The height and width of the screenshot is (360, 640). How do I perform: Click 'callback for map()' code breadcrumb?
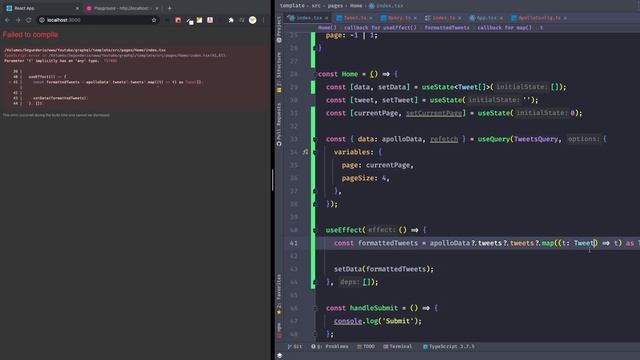[x=504, y=28]
